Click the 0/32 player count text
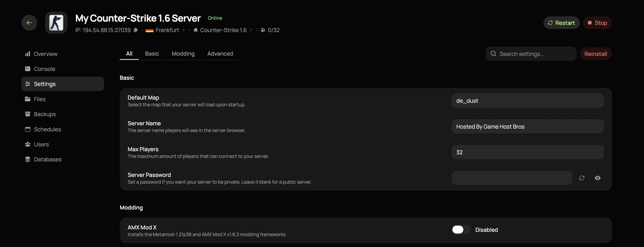The height and width of the screenshot is (247, 644). pos(274,30)
